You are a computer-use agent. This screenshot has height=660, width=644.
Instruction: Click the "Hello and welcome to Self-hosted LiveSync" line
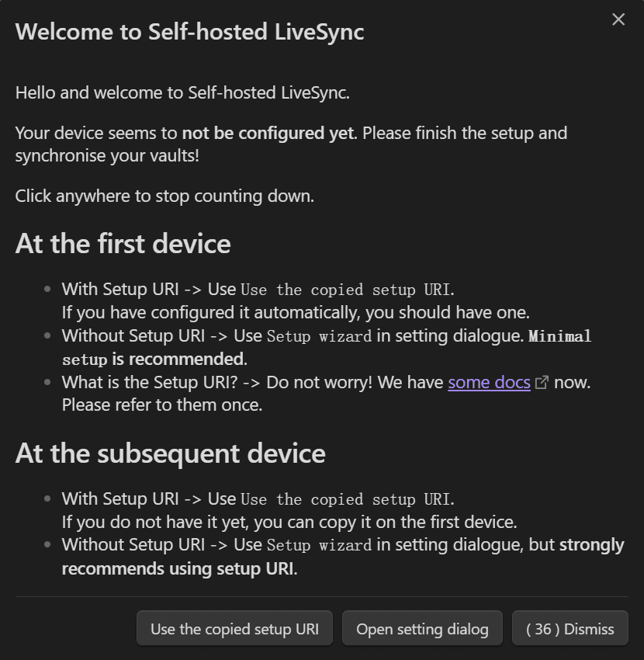[x=182, y=92]
